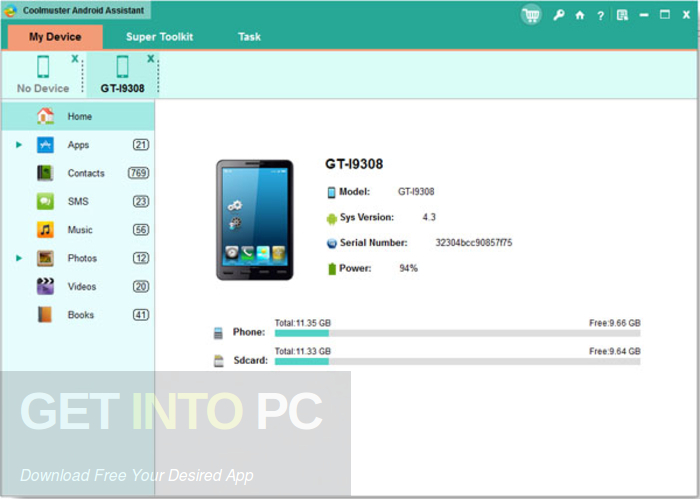This screenshot has width=700, height=499.
Task: Open the home page icon in title bar
Action: click(x=579, y=15)
